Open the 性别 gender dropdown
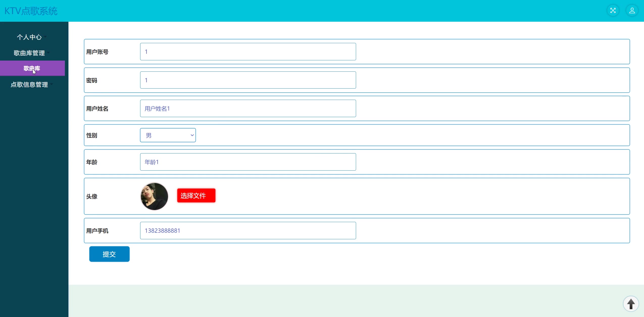Viewport: 644px width, 317px height. [x=168, y=135]
